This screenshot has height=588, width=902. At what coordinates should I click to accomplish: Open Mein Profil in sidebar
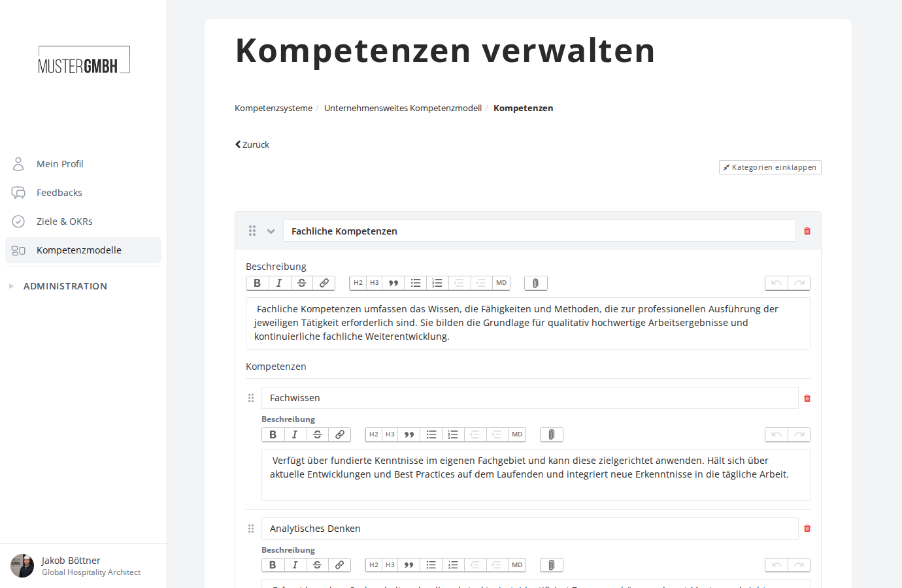tap(83, 164)
